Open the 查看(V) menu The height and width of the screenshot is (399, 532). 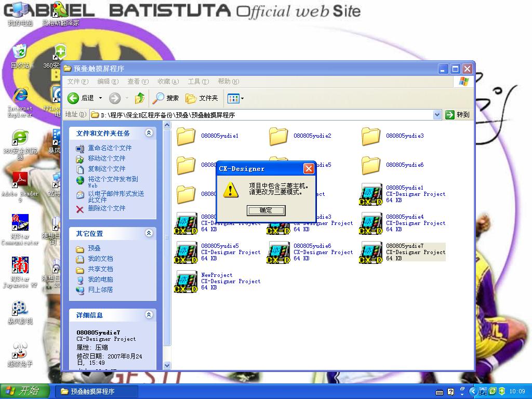tap(138, 82)
